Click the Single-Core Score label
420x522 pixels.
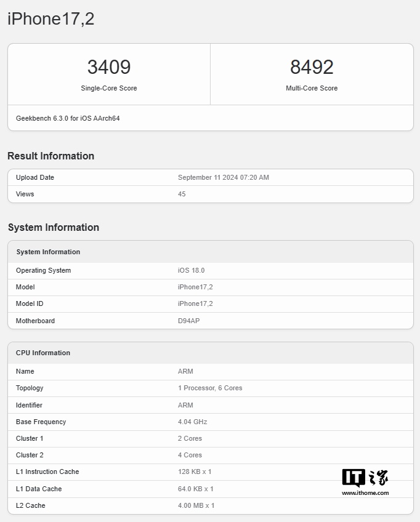pyautogui.click(x=109, y=88)
